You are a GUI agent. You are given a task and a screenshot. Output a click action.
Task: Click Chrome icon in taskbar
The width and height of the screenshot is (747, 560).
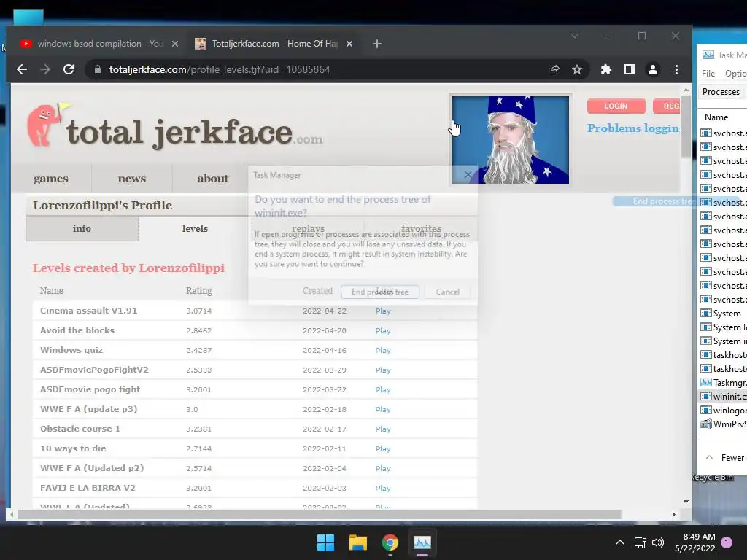pyautogui.click(x=390, y=542)
